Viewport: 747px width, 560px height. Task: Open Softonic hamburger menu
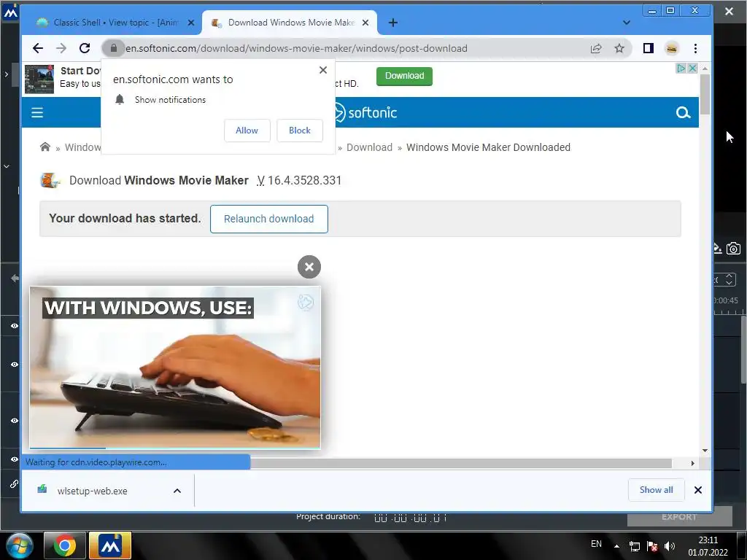point(37,112)
